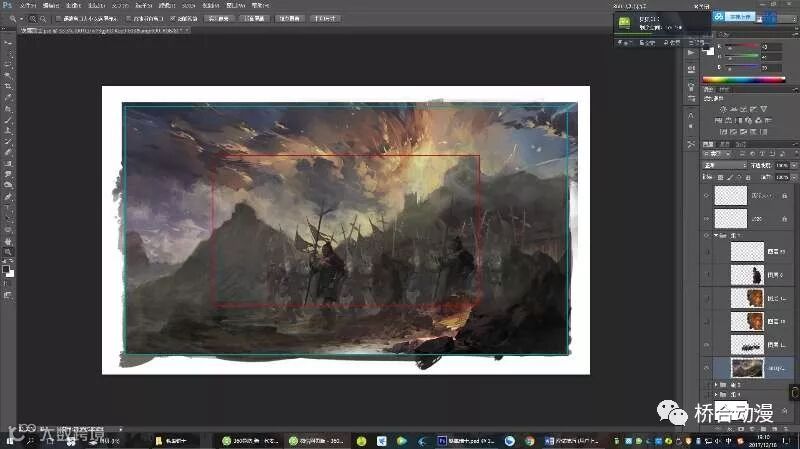This screenshot has width=800, height=449.
Task: Select the Rectangular Marquee tool
Action: coord(8,54)
